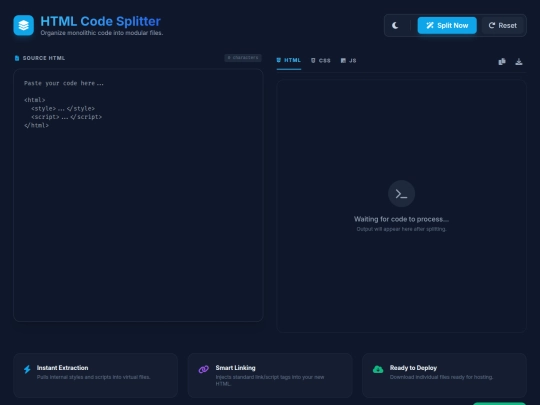Image resolution: width=540 pixels, height=405 pixels.
Task: Click 'Download individual files ready for hosting.' text
Action: [441, 377]
